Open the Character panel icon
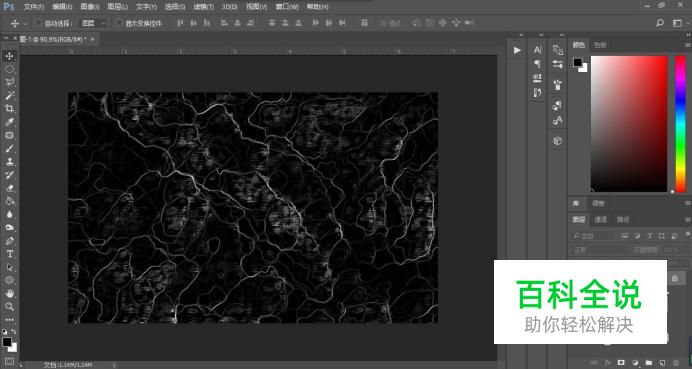This screenshot has width=692, height=369. coord(537,50)
